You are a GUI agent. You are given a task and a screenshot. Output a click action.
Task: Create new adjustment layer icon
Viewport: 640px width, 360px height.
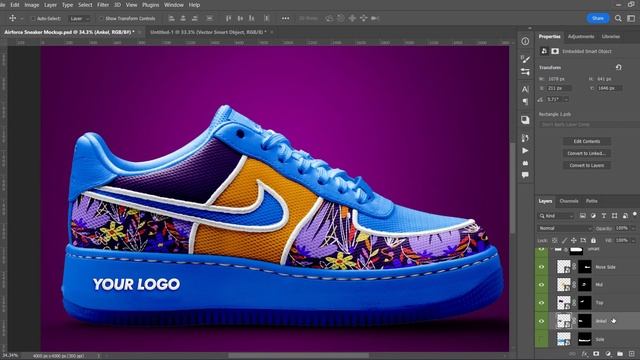click(x=608, y=353)
